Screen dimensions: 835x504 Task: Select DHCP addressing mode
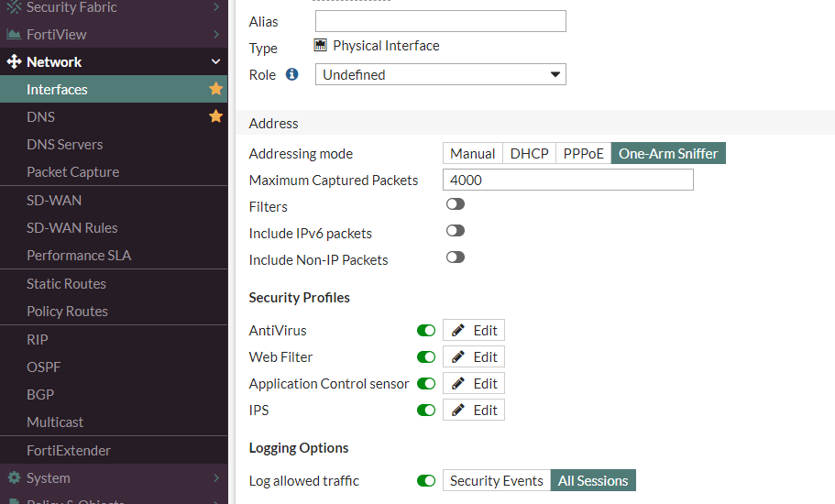coord(530,154)
